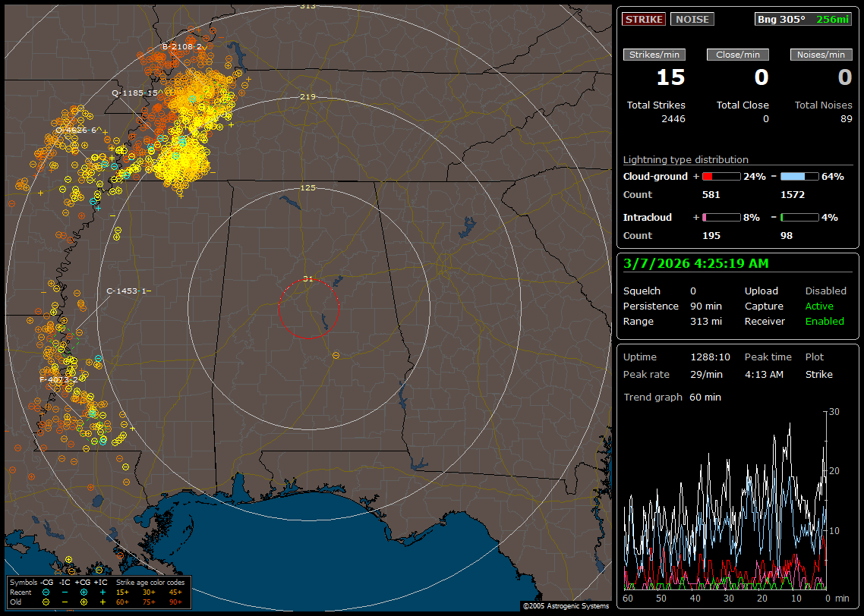
Task: Click the Receiver Enabled status
Action: click(825, 321)
